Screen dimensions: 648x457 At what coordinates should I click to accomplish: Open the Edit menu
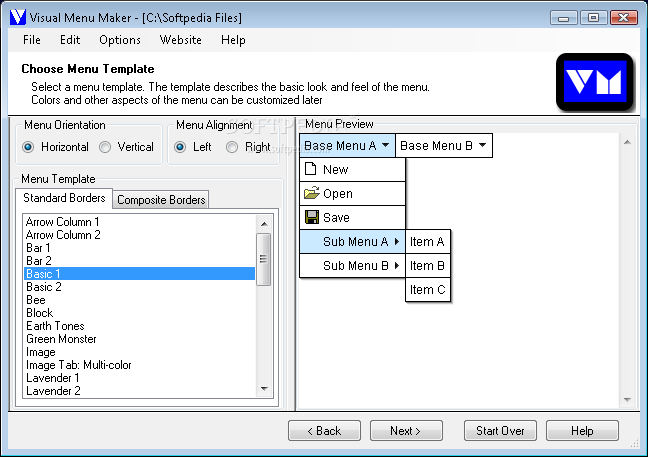click(x=70, y=40)
